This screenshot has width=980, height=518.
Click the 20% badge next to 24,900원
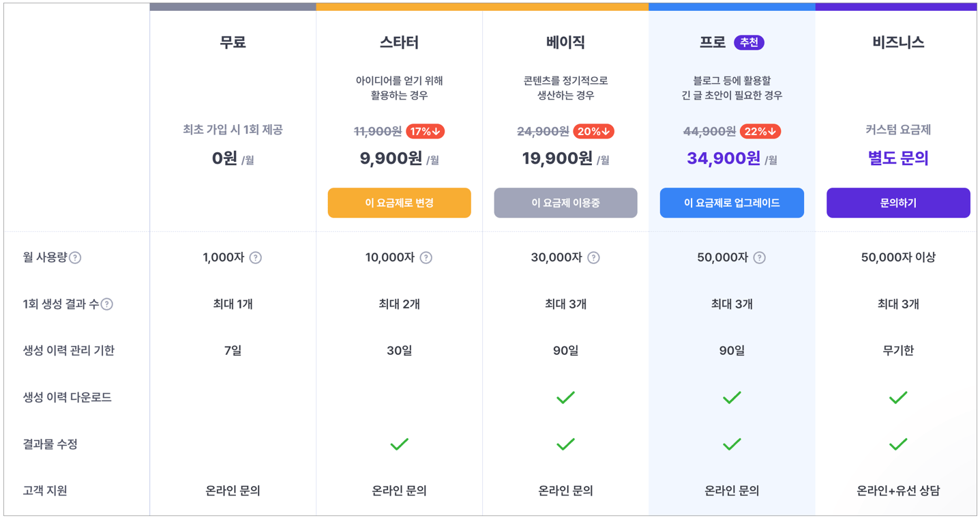point(594,131)
